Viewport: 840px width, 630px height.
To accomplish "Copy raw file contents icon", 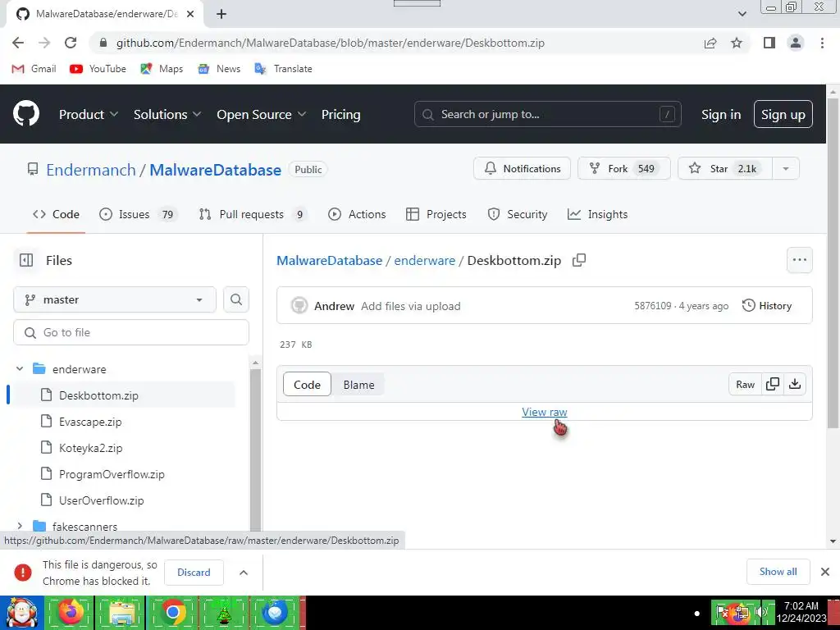I will pyautogui.click(x=773, y=384).
